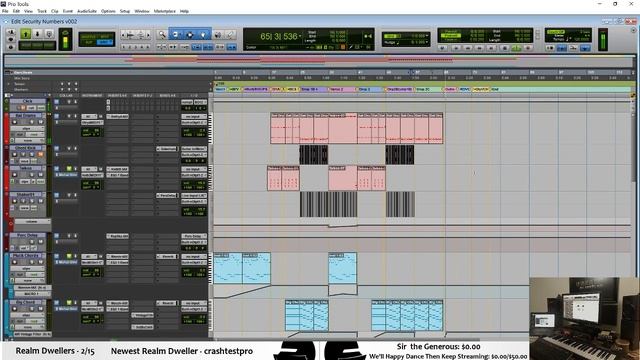Click the Universe overview strip
Viewport: 640px width, 360px height.
(x=318, y=60)
